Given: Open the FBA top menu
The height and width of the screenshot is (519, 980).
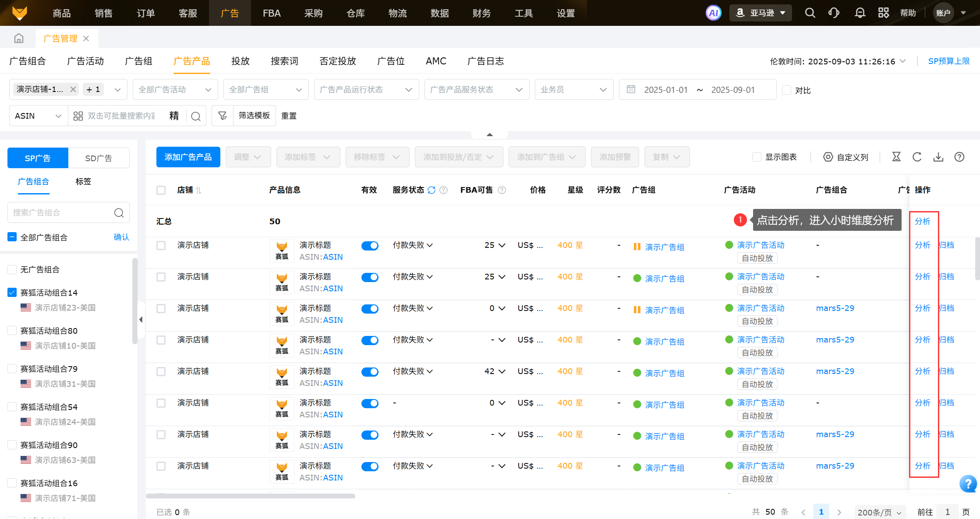Looking at the screenshot, I should point(272,13).
